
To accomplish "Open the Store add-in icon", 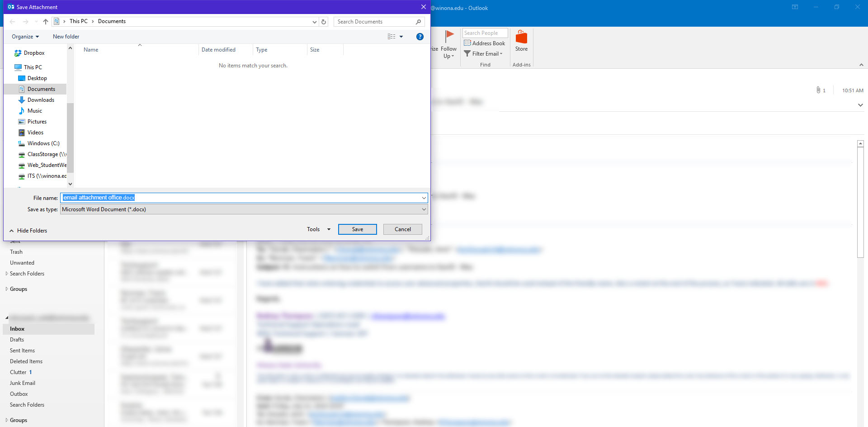I will tap(521, 38).
